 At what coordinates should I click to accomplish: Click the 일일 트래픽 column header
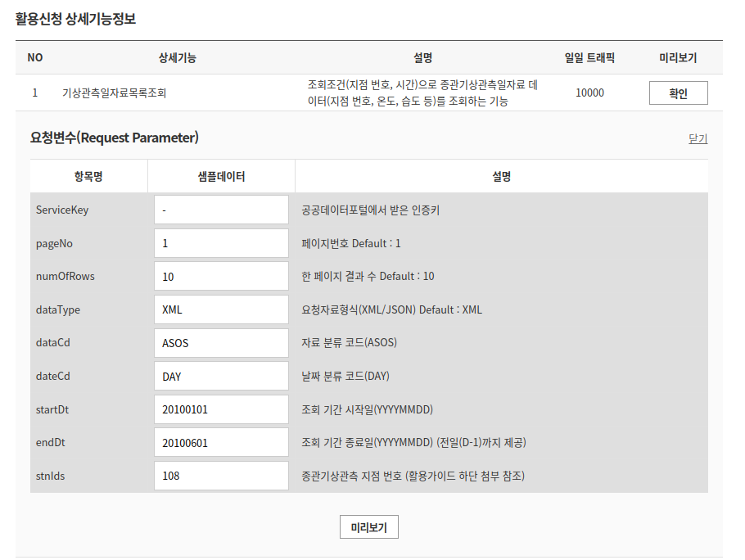[x=589, y=58]
